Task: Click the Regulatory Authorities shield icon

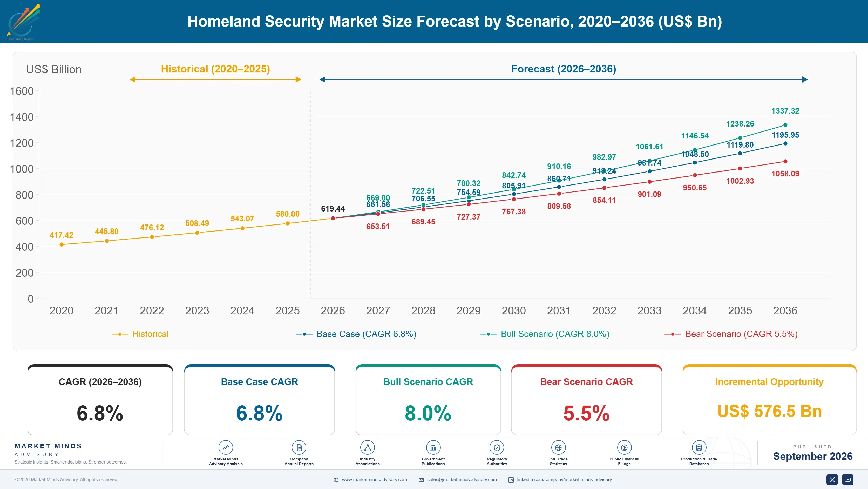Action: coord(497,447)
